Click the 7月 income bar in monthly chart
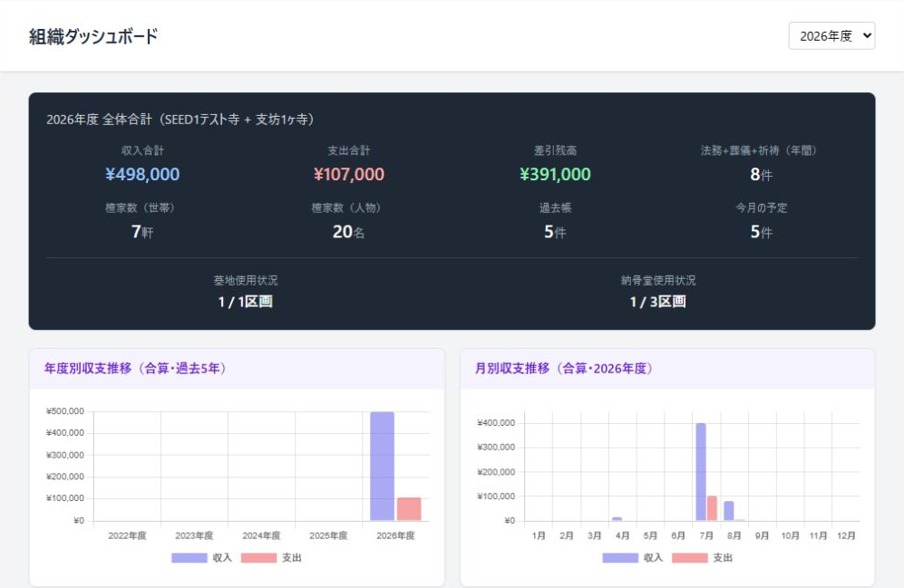 point(701,472)
